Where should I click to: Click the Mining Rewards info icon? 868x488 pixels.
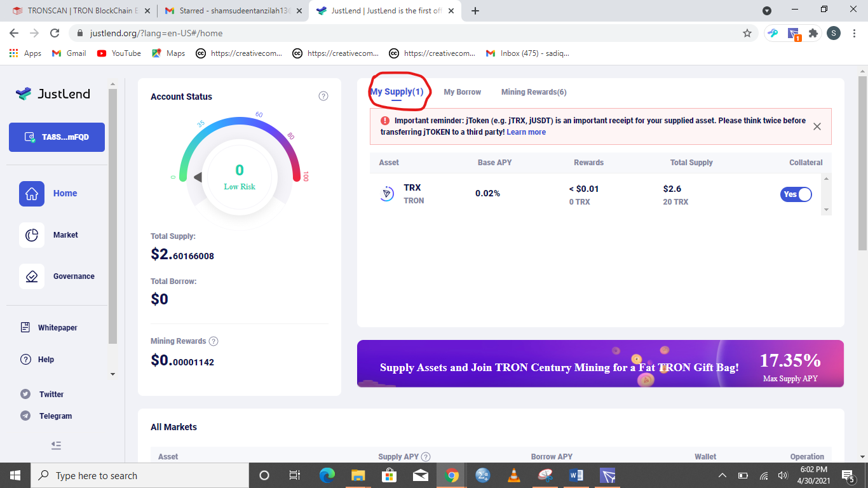click(214, 341)
